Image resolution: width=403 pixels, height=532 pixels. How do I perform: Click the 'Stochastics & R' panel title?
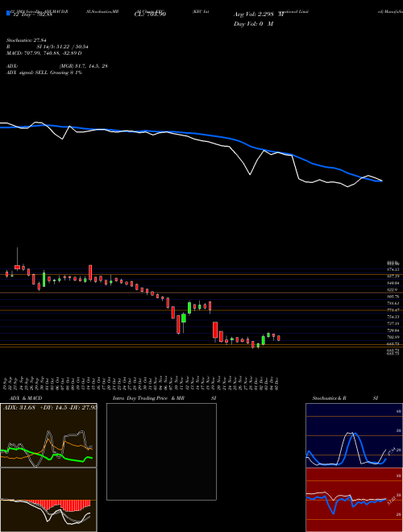click(330, 398)
